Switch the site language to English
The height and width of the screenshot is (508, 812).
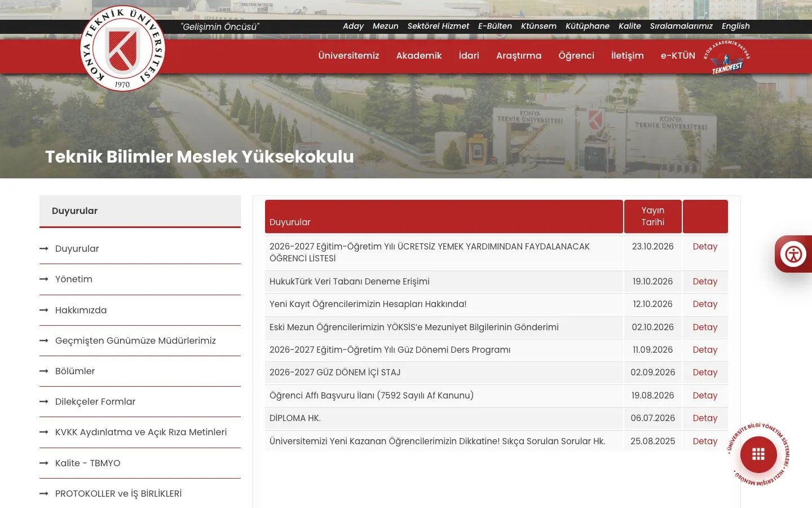tap(736, 26)
